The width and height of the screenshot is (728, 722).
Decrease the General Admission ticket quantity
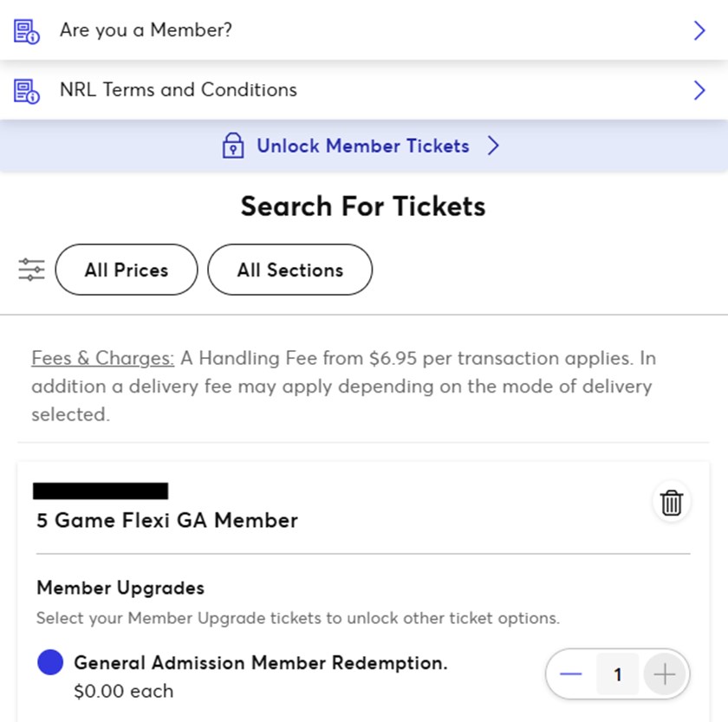pos(571,674)
